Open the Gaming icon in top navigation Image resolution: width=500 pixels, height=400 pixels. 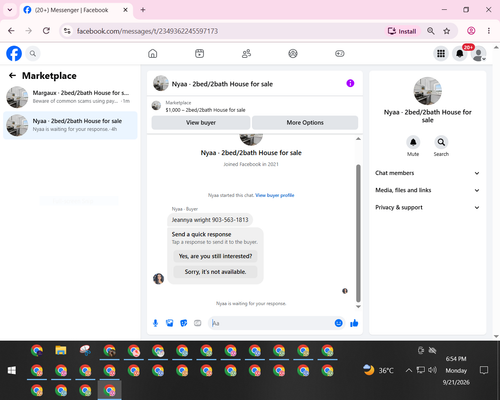point(340,53)
